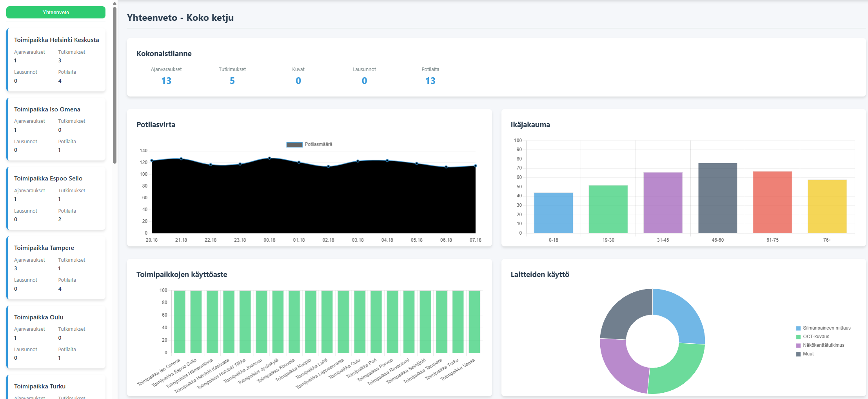Toggle the OCT-kuvaus legend item
Viewport: 868px width, 399px height.
pyautogui.click(x=813, y=337)
